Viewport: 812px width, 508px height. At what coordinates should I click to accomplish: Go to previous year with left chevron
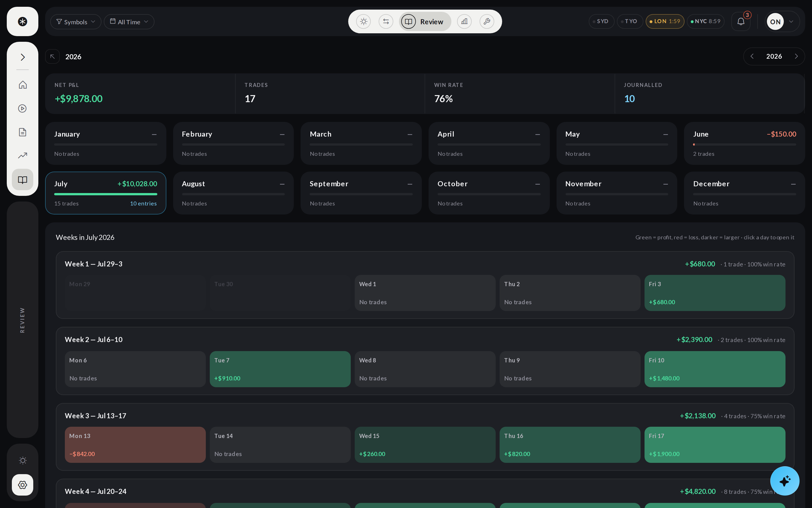[752, 56]
